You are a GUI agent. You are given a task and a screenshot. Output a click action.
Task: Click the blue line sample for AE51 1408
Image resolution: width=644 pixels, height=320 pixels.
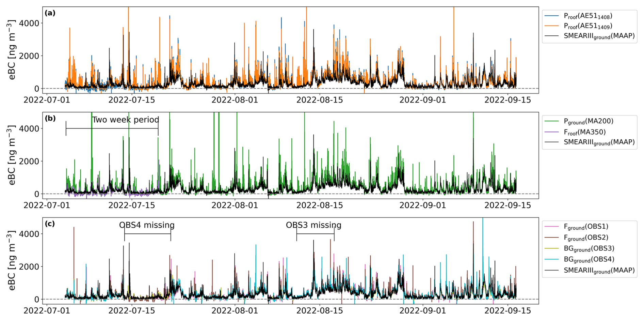(x=552, y=15)
